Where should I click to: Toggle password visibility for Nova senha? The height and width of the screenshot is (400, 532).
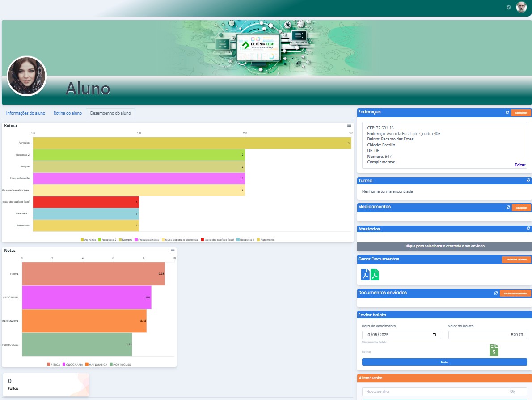click(512, 391)
